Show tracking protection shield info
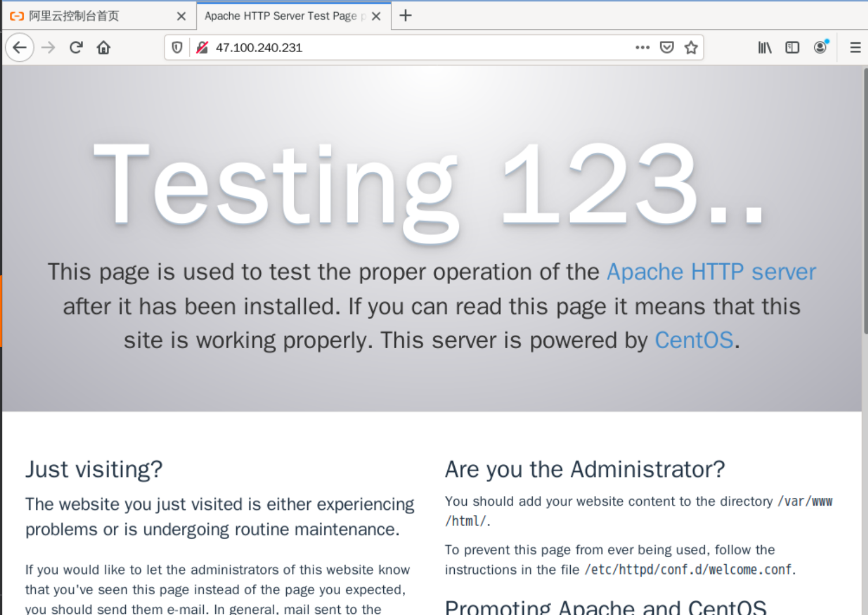The height and width of the screenshot is (615, 868). (177, 47)
